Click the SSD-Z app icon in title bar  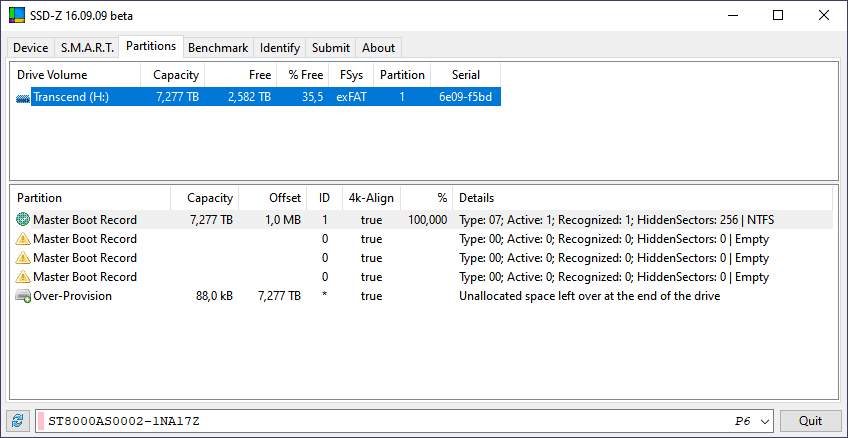click(x=18, y=16)
